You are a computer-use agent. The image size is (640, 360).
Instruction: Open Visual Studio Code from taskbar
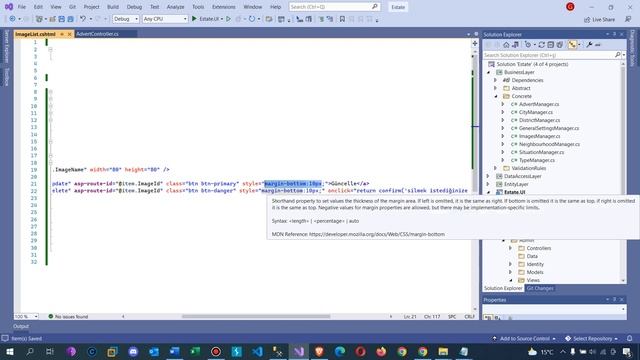257,351
